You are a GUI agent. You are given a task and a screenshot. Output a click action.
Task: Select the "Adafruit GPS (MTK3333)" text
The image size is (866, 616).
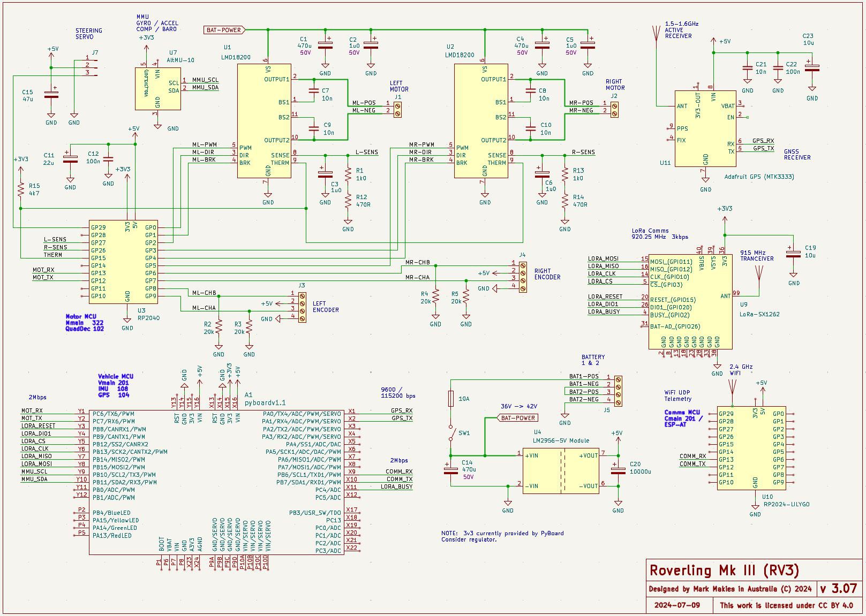(759, 177)
